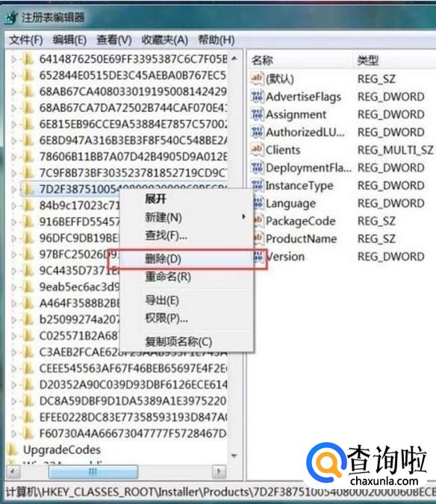Click the Registry Editor title bar icon
The image size is (436, 504).
pyautogui.click(x=11, y=17)
